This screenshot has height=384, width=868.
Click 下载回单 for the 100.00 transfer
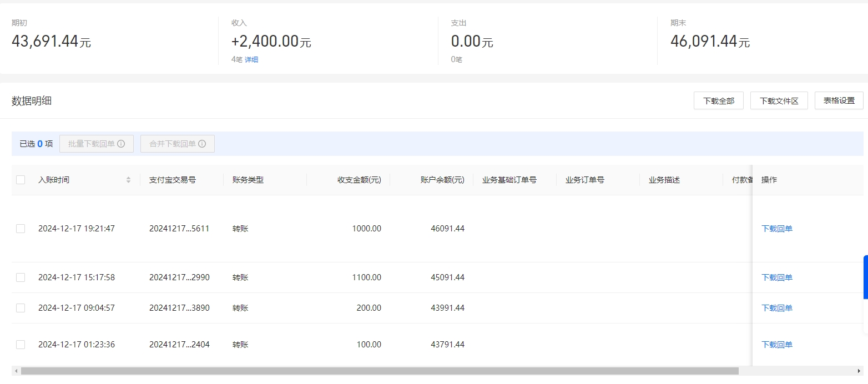pyautogui.click(x=777, y=345)
